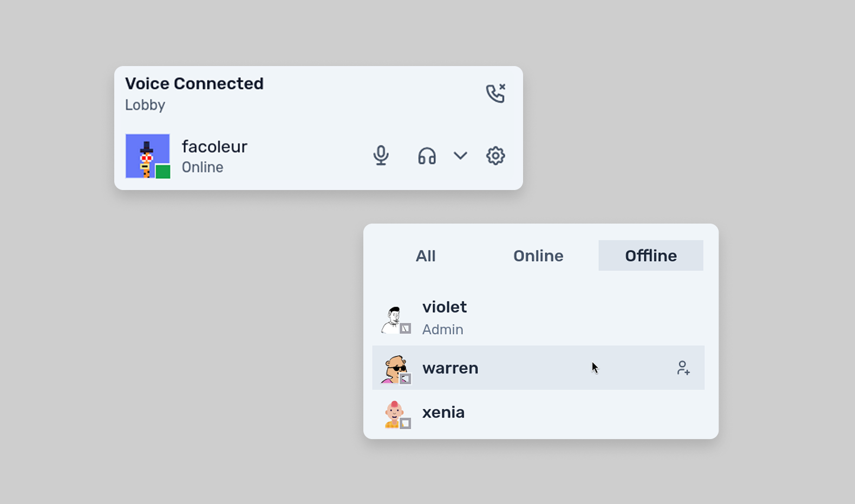This screenshot has height=504, width=855.
Task: Add warren as a friend
Action: click(683, 368)
